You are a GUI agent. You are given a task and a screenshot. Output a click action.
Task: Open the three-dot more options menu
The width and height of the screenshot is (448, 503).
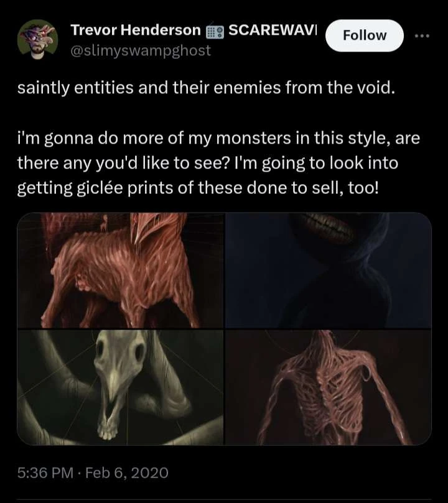tap(422, 35)
